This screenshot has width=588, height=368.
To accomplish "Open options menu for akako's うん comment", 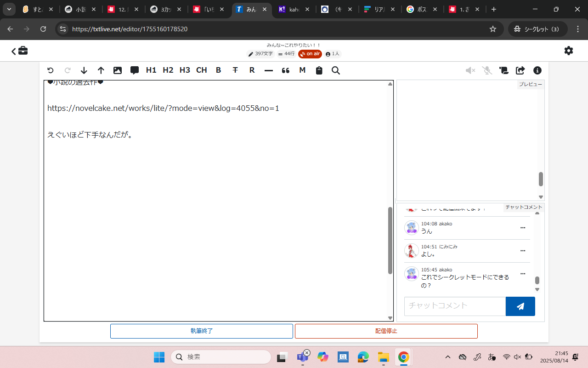I will click(522, 228).
